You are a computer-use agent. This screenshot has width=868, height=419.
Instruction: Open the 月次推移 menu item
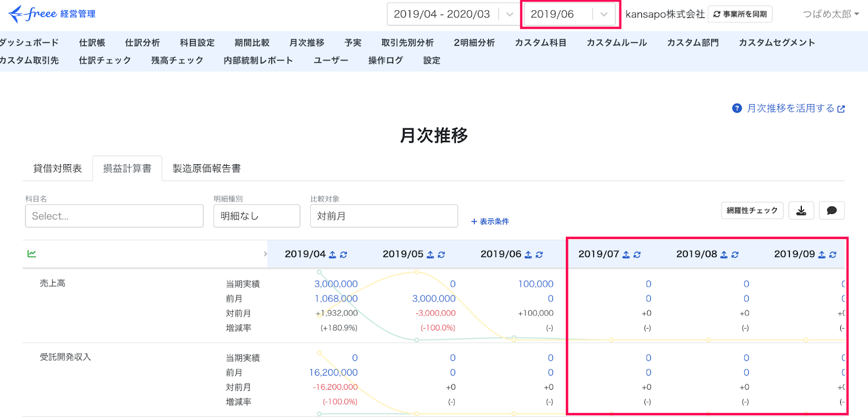point(307,42)
